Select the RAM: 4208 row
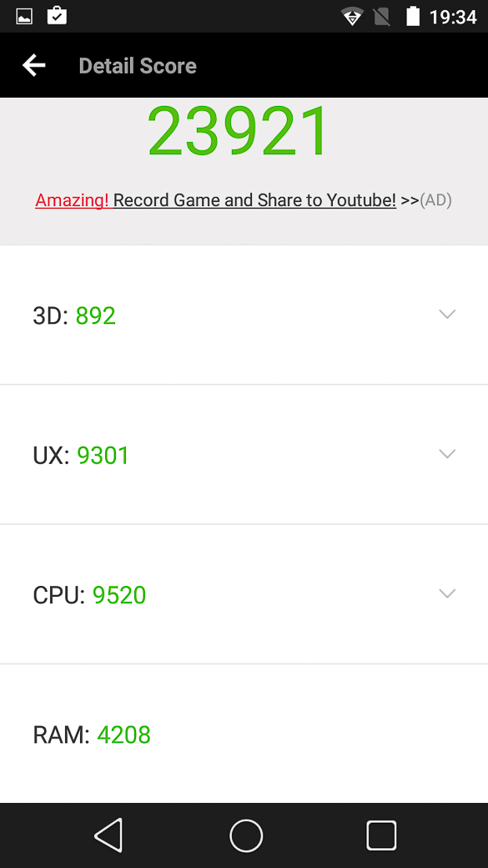 coord(244,734)
